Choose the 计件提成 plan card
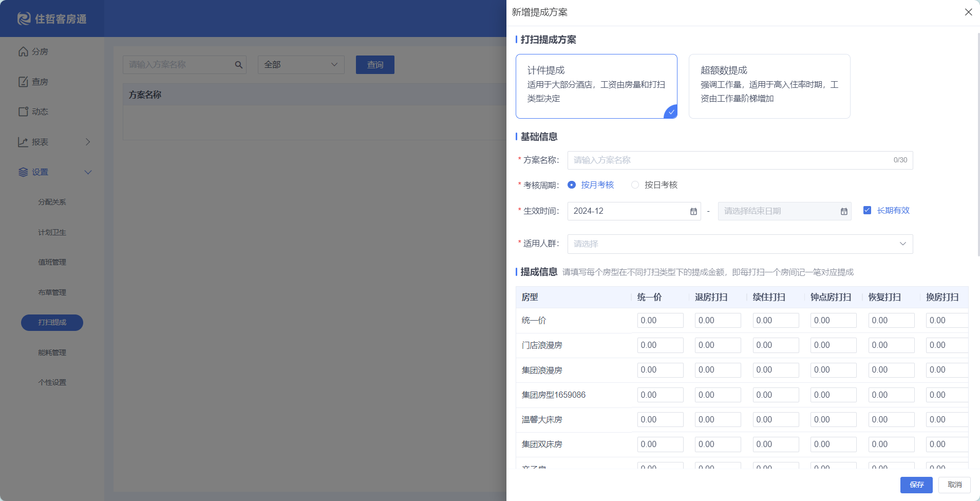This screenshot has height=501, width=980. (596, 86)
